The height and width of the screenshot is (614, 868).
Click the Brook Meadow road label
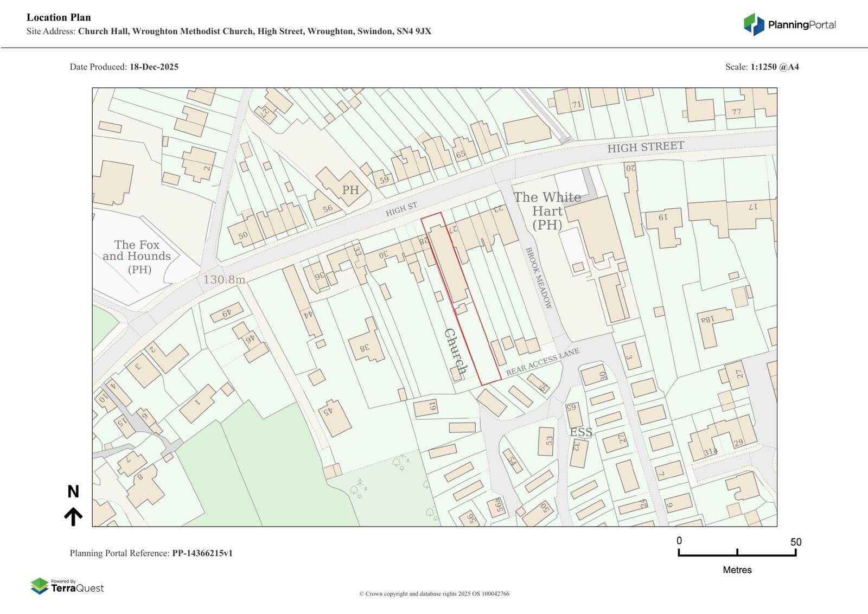[x=538, y=278]
